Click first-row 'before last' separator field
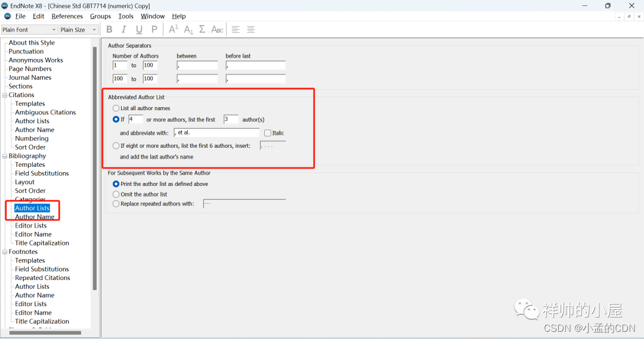The width and height of the screenshot is (644, 339). [255, 66]
